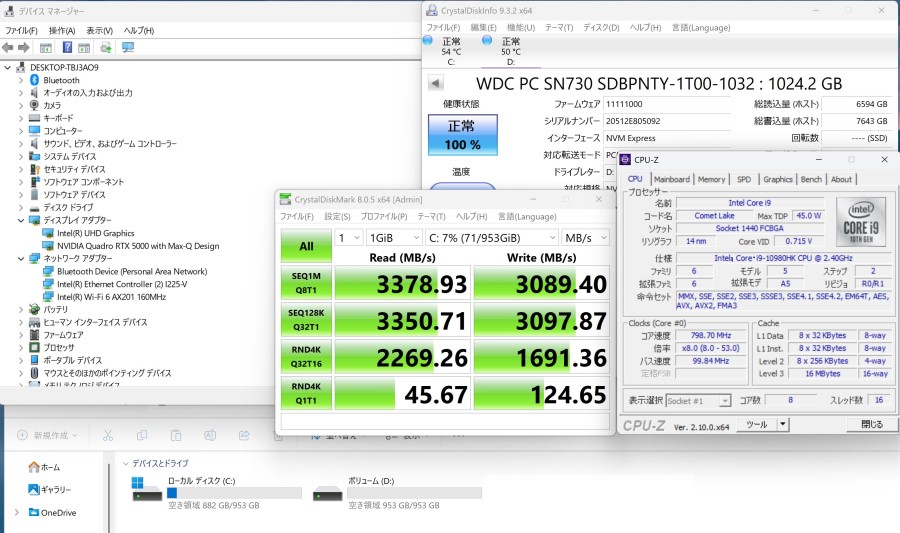
Task: Run the RND4K Q1T1 test
Action: [x=306, y=393]
